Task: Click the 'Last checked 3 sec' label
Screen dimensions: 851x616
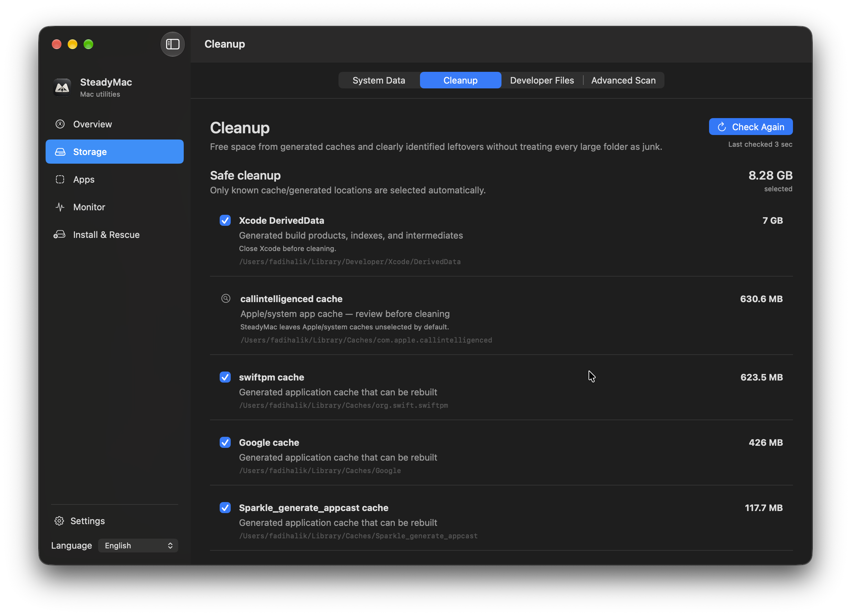Action: [760, 144]
